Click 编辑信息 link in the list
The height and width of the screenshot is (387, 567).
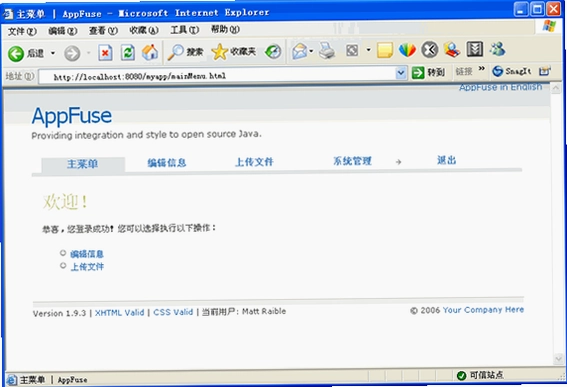pos(87,254)
